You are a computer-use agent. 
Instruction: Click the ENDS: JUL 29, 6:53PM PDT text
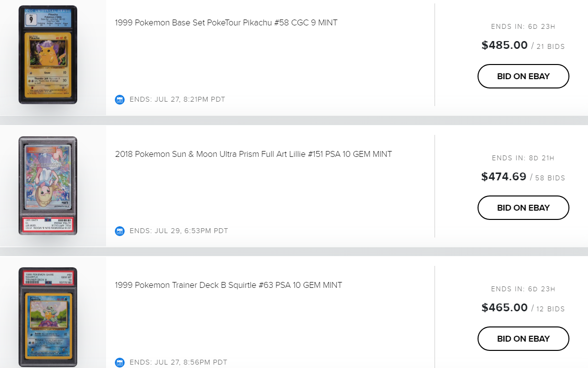[179, 231]
